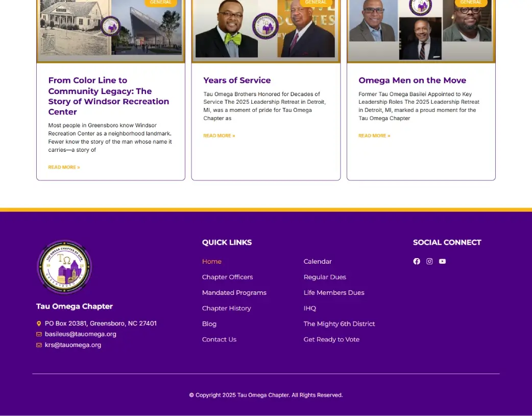
Task: Open the Chapter History link
Action: click(x=226, y=308)
